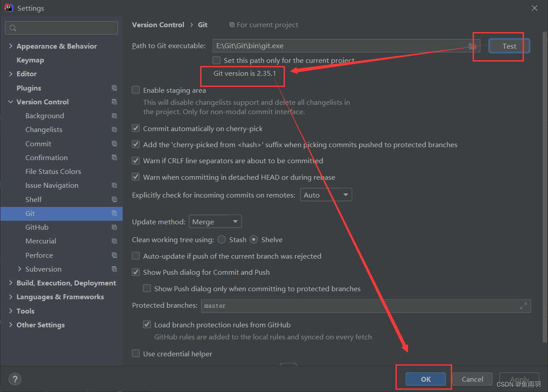Click project-level icon next to Shelf

coord(115,200)
